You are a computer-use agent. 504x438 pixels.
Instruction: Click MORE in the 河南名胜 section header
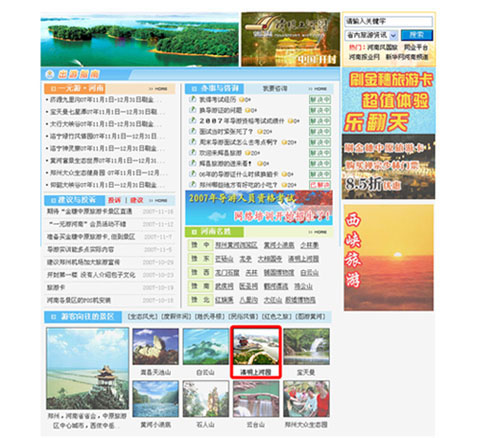click(320, 232)
